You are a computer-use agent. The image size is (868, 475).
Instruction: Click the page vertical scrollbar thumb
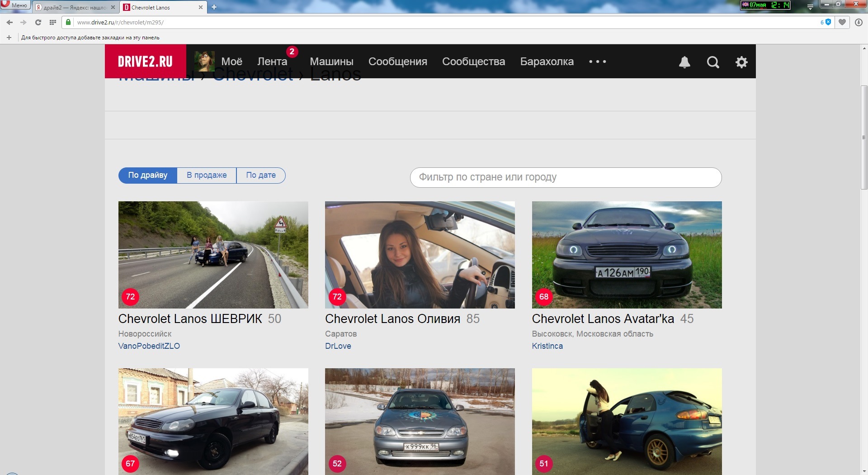point(864,138)
